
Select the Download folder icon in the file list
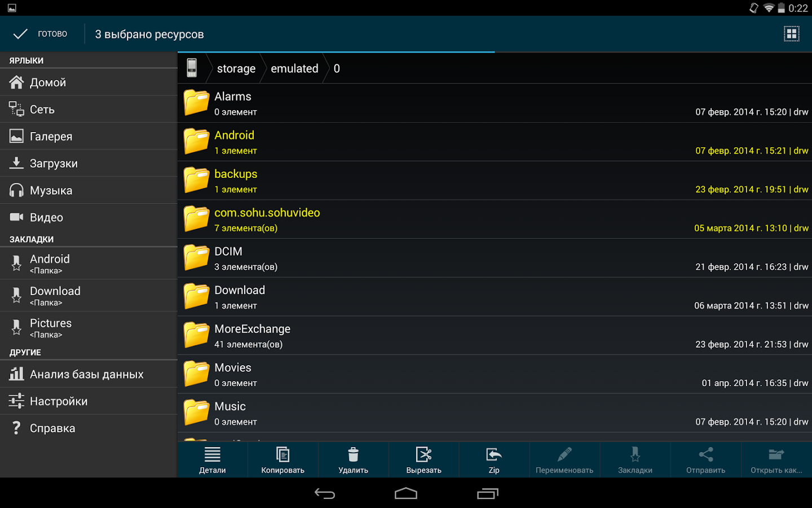point(197,296)
